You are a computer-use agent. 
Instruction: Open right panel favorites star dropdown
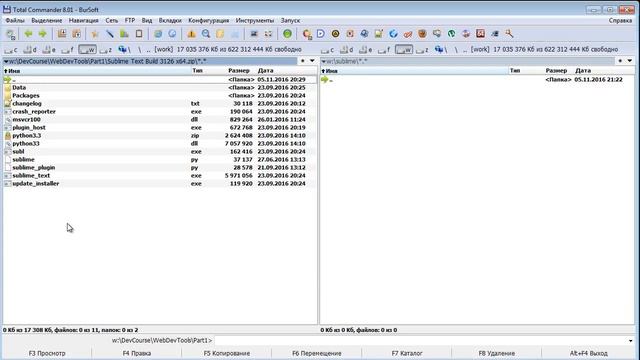click(620, 61)
